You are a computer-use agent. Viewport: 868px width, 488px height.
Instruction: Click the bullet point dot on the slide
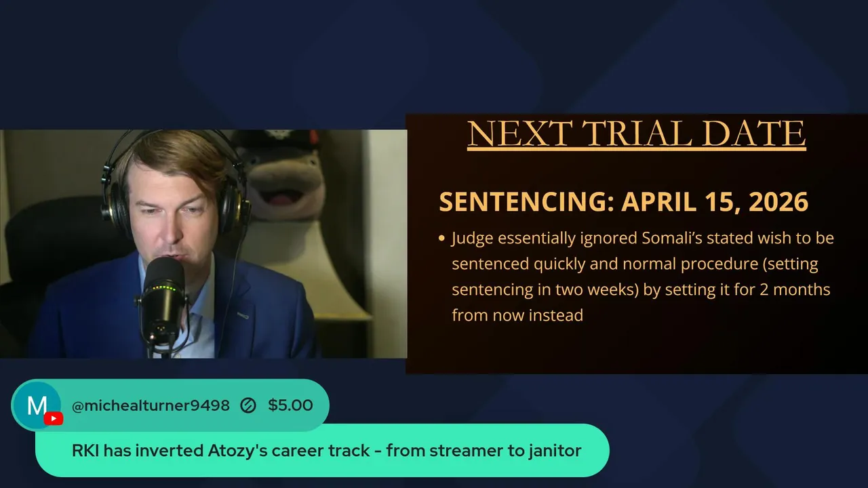(442, 239)
